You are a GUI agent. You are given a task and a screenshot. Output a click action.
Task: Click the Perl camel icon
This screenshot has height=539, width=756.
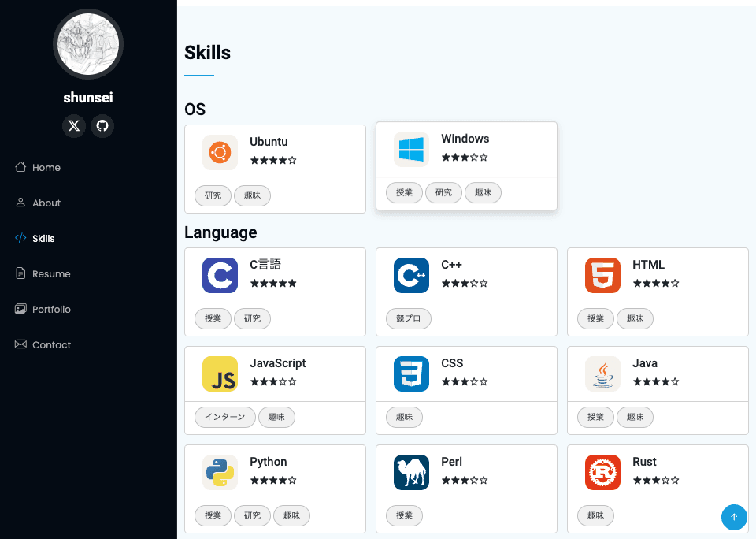tap(411, 472)
